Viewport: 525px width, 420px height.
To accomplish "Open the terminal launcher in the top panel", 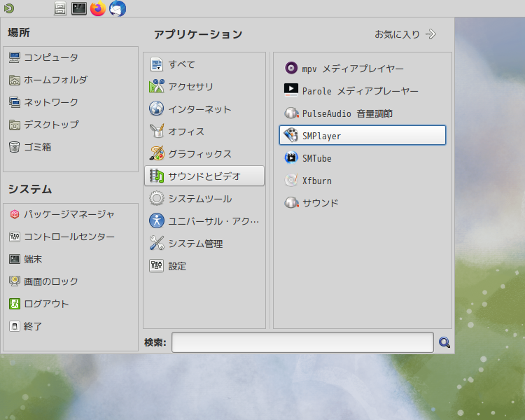I will [x=79, y=8].
